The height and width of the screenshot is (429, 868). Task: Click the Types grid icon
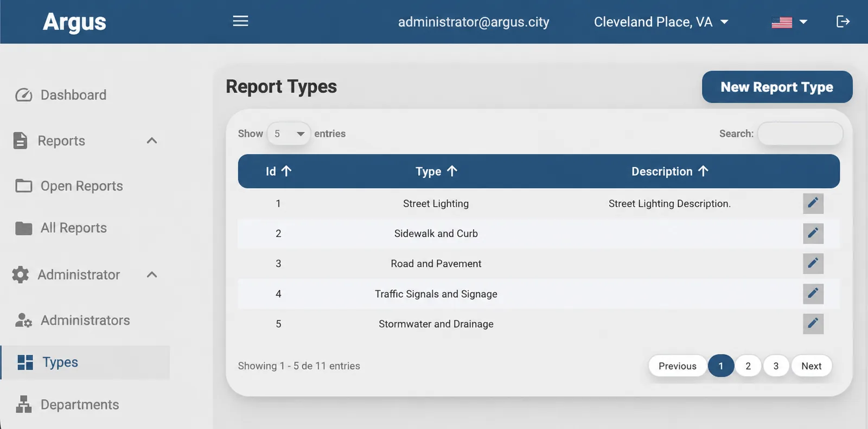25,362
